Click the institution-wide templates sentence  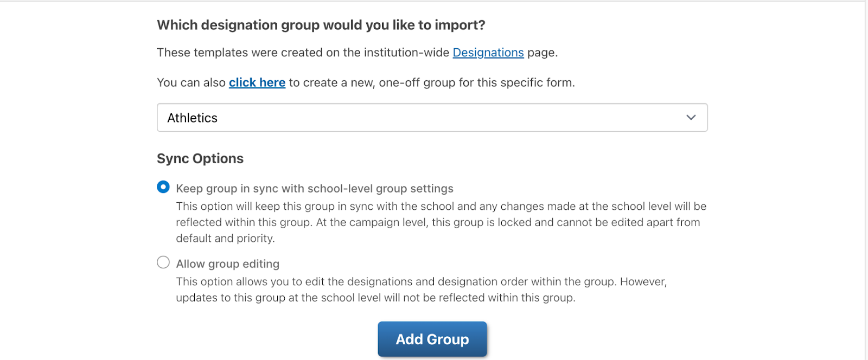click(358, 53)
